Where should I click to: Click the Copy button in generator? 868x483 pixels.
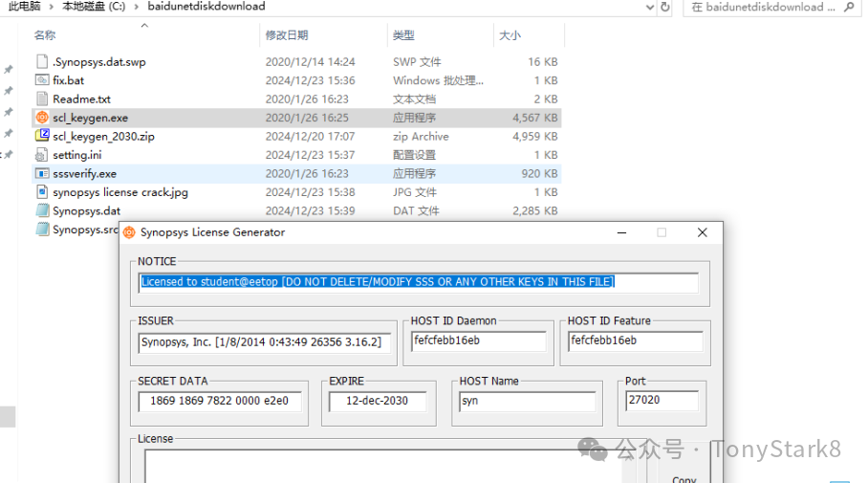(684, 479)
